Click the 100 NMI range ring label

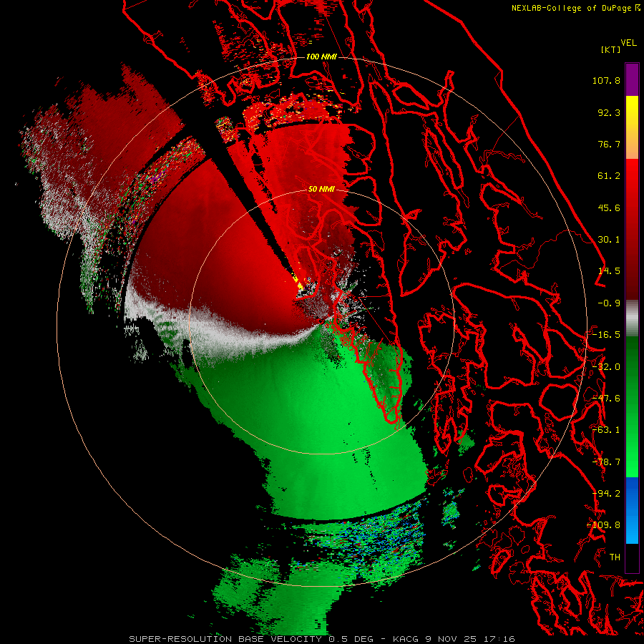point(321,57)
